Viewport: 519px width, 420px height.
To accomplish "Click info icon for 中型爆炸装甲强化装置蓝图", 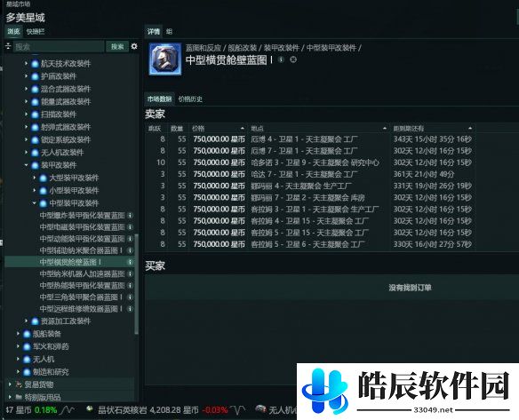I will [x=131, y=216].
